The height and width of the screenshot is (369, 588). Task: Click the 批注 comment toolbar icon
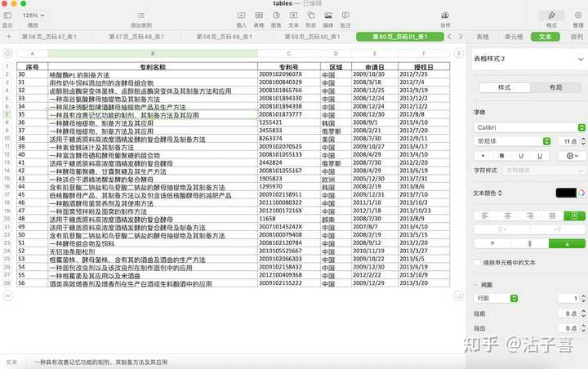345,16
